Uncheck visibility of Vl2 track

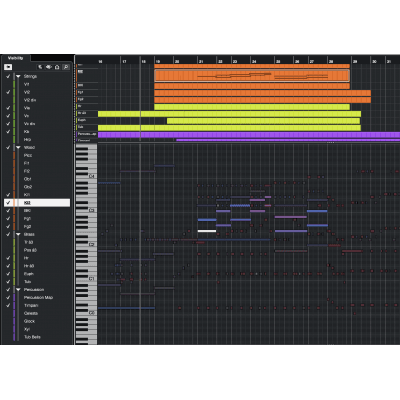pos(8,92)
